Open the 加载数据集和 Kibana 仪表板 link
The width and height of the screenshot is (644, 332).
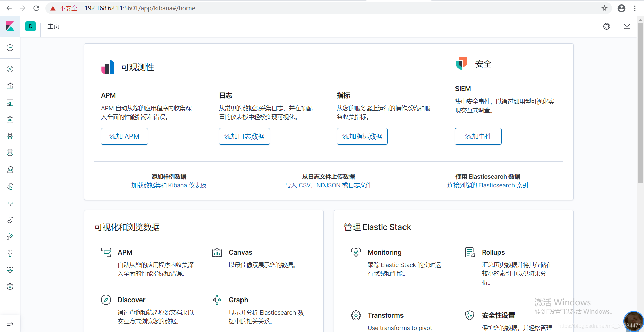169,185
